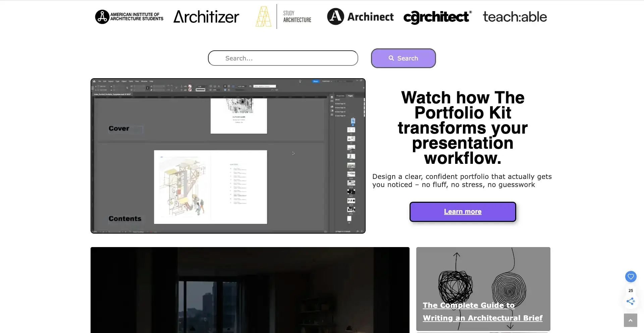Click the Archinect logo

(x=360, y=16)
